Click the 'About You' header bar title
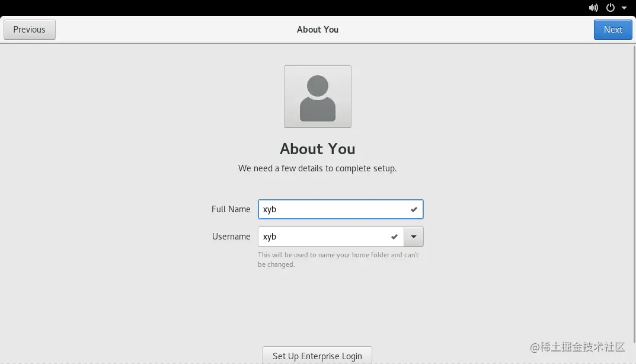 click(x=318, y=30)
